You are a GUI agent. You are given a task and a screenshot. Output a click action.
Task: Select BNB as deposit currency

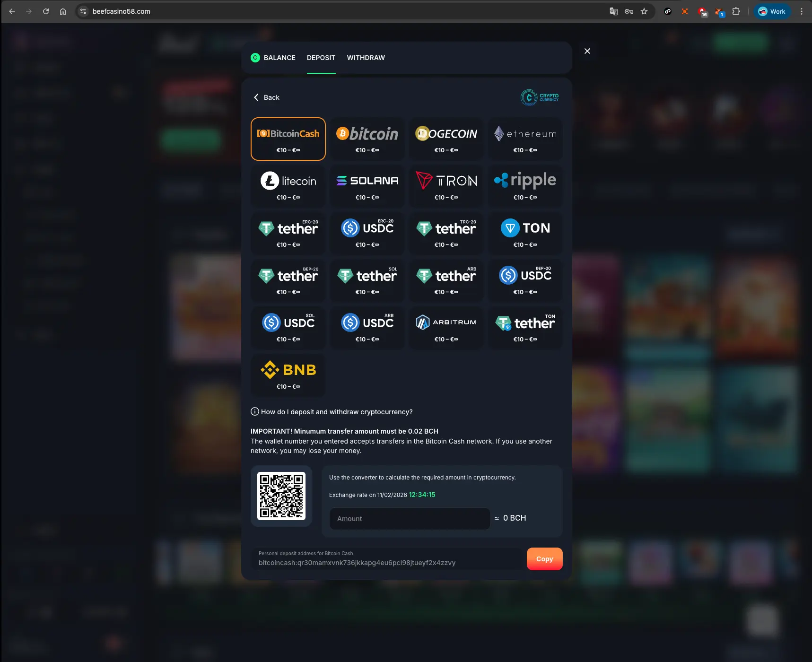click(288, 375)
